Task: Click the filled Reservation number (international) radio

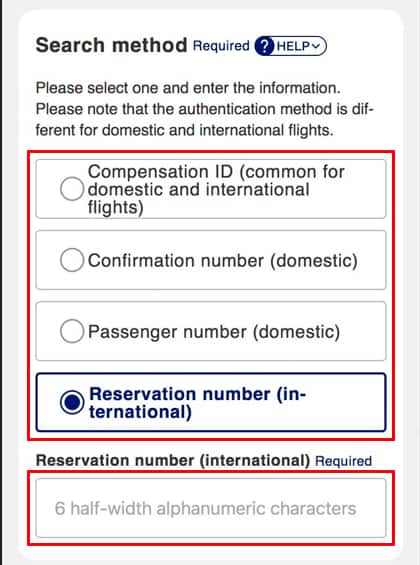Action: click(72, 402)
